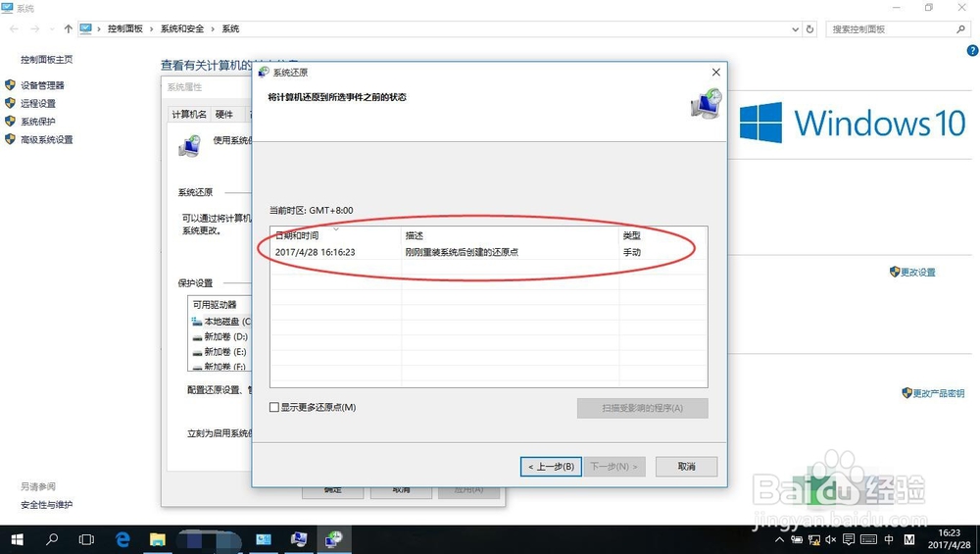Viewport: 980px width, 554px height.
Task: Click the 下一步(N) button
Action: point(614,467)
